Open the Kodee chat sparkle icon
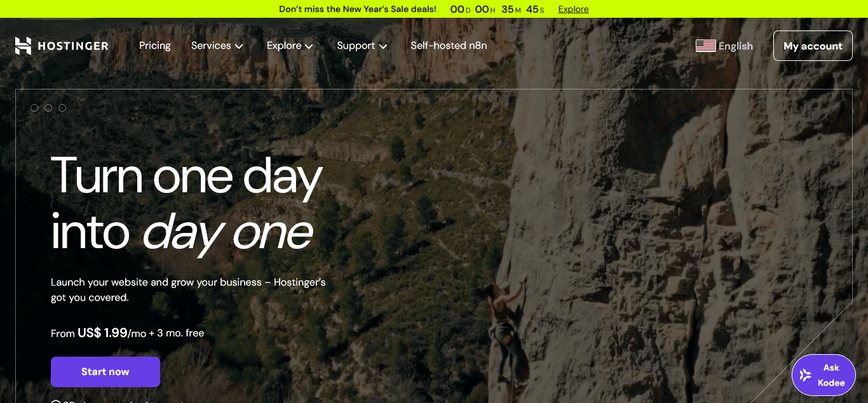 click(806, 375)
